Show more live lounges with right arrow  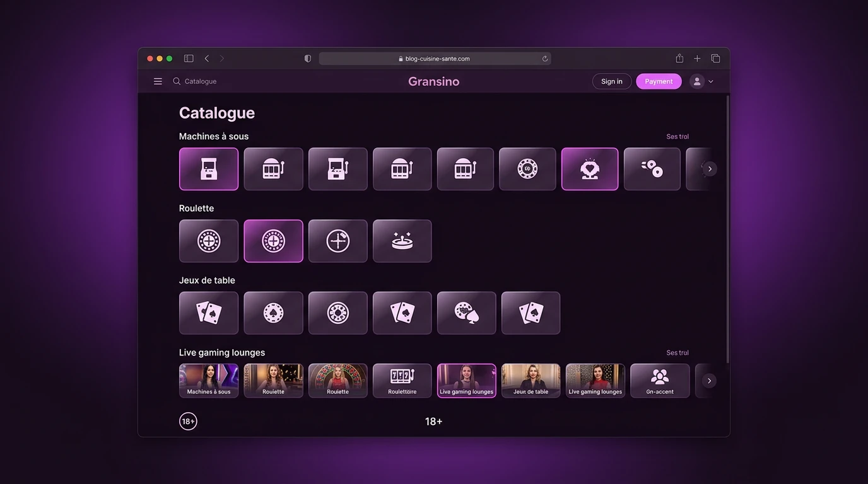coord(709,381)
